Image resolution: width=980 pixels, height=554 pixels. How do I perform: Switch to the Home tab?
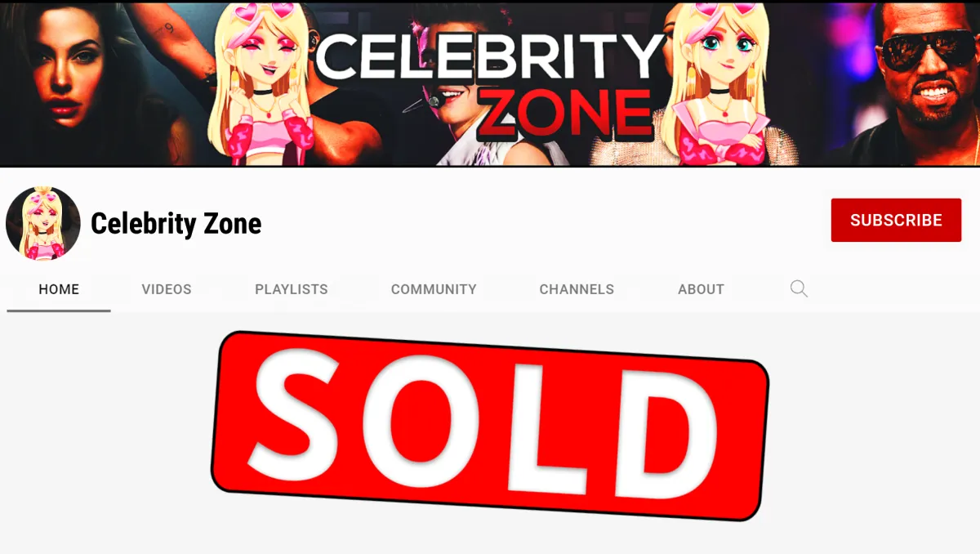click(x=59, y=289)
